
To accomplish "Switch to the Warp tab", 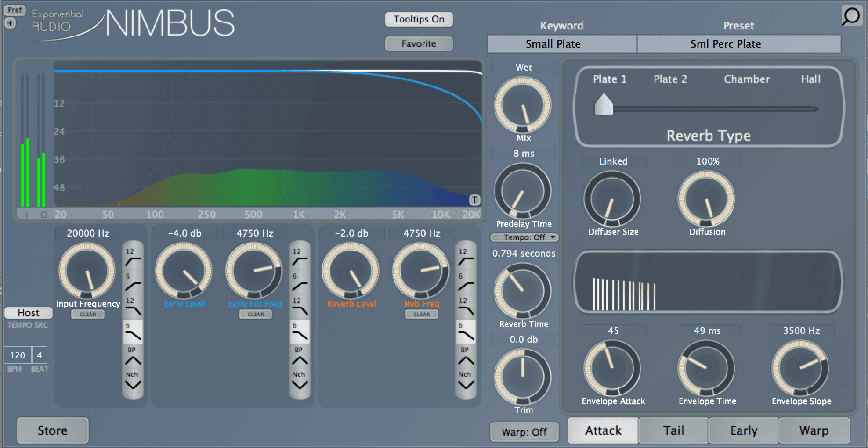I will point(814,431).
